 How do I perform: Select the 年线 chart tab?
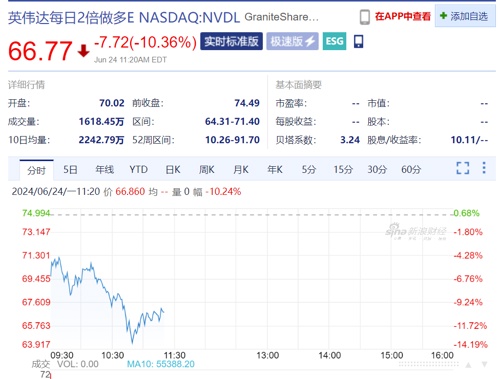point(104,170)
